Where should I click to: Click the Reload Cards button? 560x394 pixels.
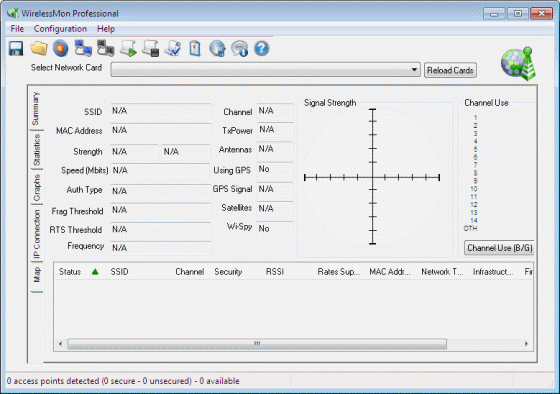[450, 70]
